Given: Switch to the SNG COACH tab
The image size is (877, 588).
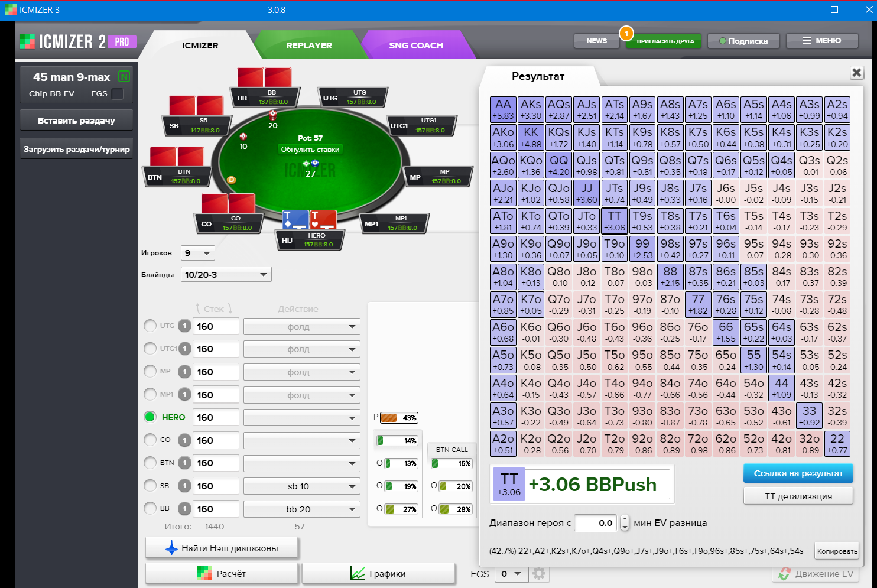Looking at the screenshot, I should pyautogui.click(x=416, y=46).
